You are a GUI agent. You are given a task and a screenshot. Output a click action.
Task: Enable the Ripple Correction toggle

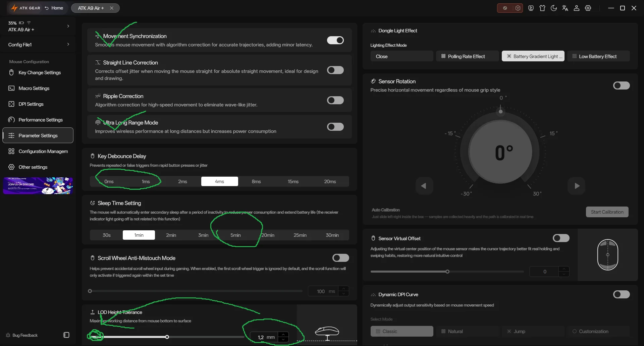[x=335, y=100]
